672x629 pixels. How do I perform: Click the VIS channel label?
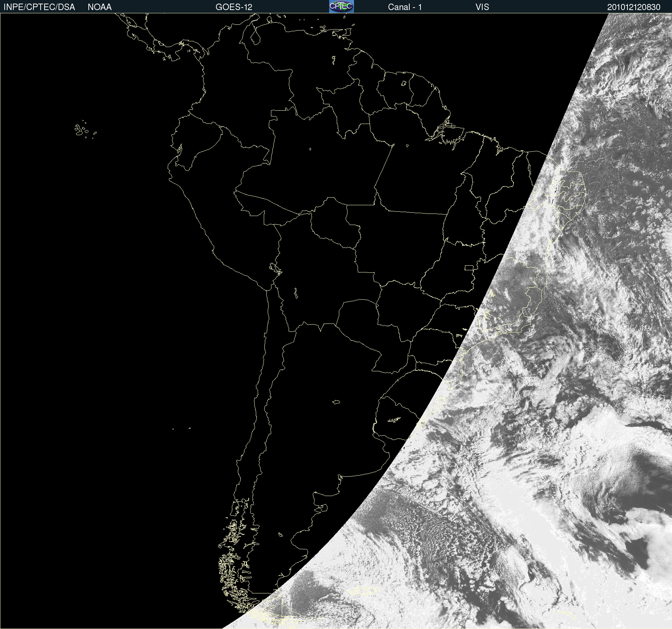(x=482, y=7)
